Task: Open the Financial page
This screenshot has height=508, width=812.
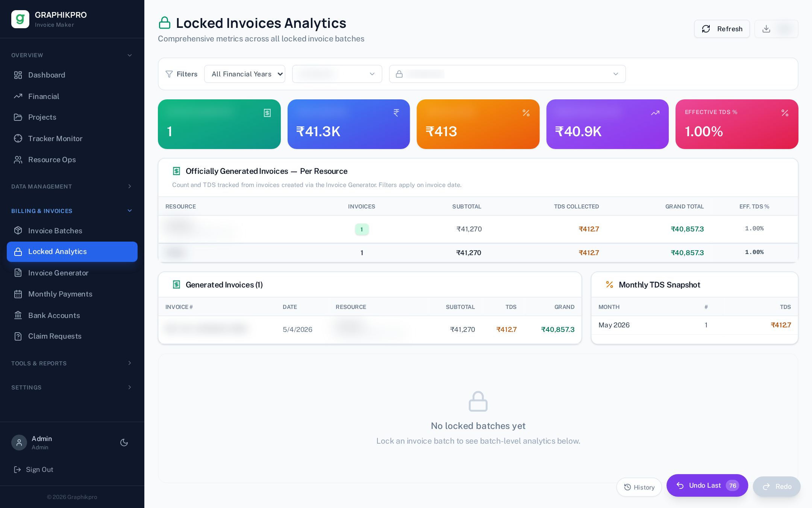Action: click(x=72, y=96)
